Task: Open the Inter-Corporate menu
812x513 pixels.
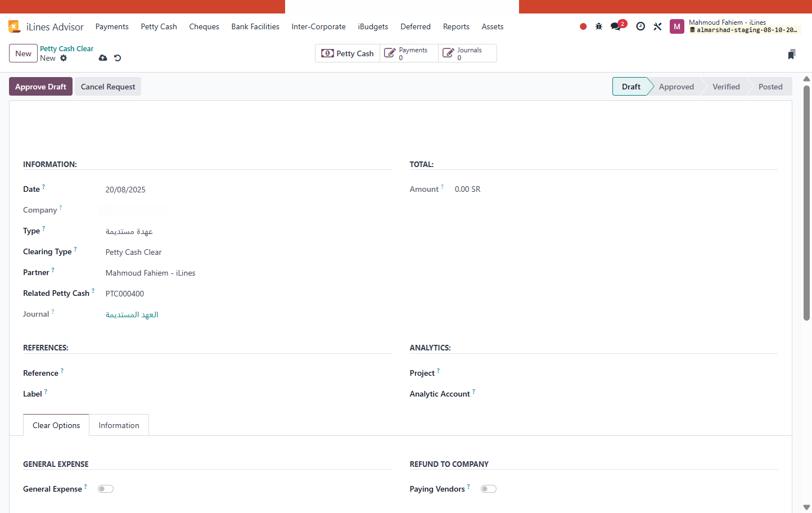Action: click(x=319, y=26)
